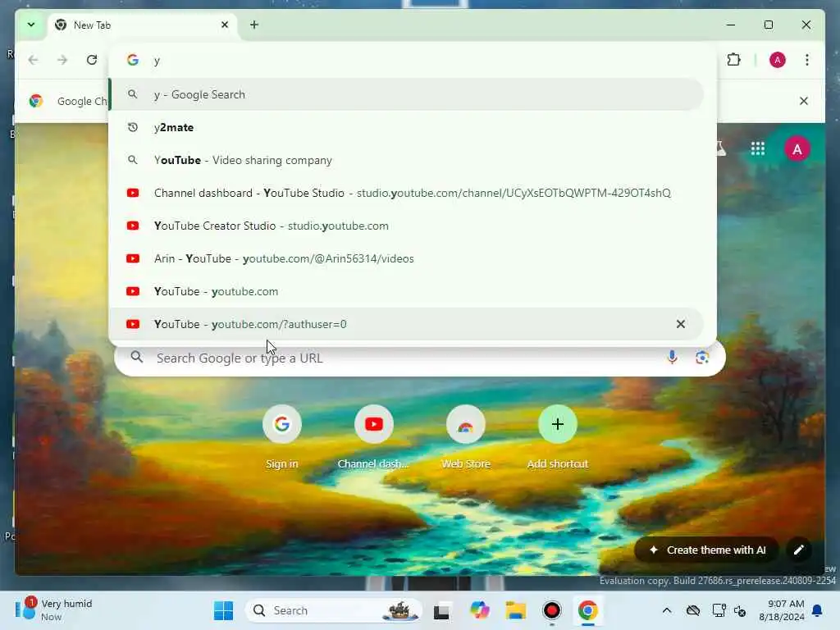Open the notifications bell

coord(818,610)
